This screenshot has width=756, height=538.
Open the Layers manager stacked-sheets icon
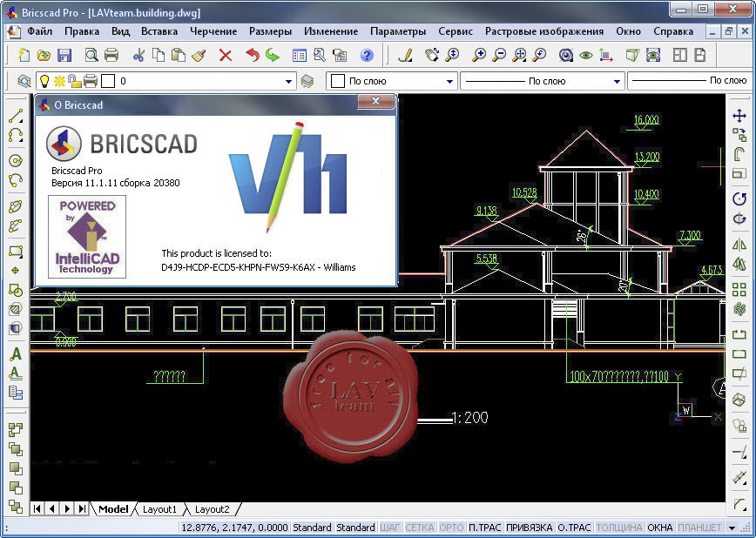[x=307, y=81]
